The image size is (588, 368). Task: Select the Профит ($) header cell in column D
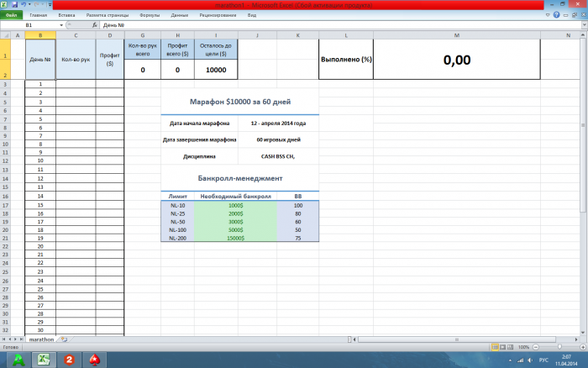coord(109,60)
